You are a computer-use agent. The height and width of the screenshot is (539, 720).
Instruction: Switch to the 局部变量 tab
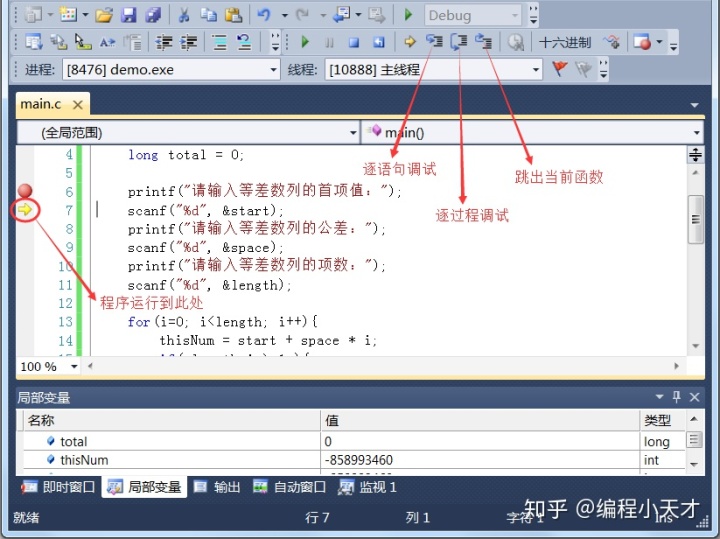tap(144, 487)
